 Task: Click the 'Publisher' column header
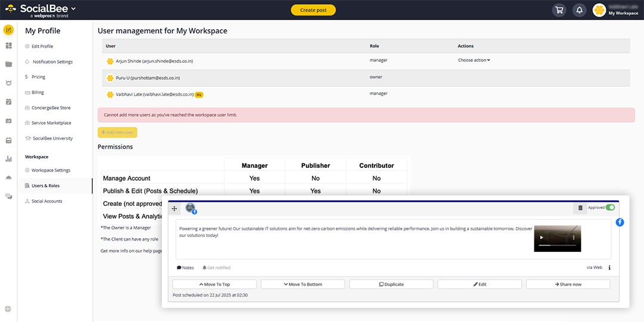click(315, 166)
